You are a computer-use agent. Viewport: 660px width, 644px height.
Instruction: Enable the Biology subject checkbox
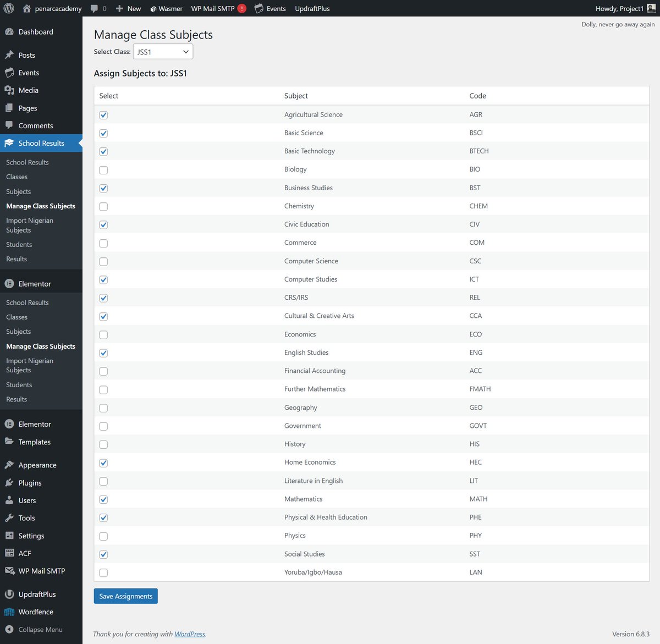pos(103,170)
